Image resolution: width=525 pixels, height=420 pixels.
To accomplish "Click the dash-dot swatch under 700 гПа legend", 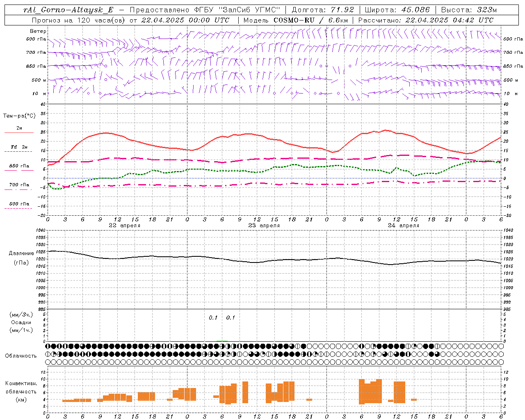I will point(19,189).
